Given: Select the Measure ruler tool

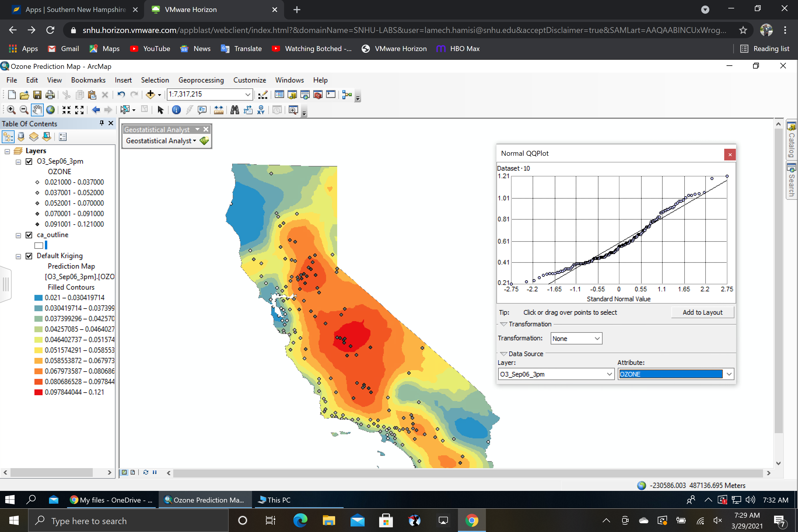Looking at the screenshot, I should (x=218, y=110).
